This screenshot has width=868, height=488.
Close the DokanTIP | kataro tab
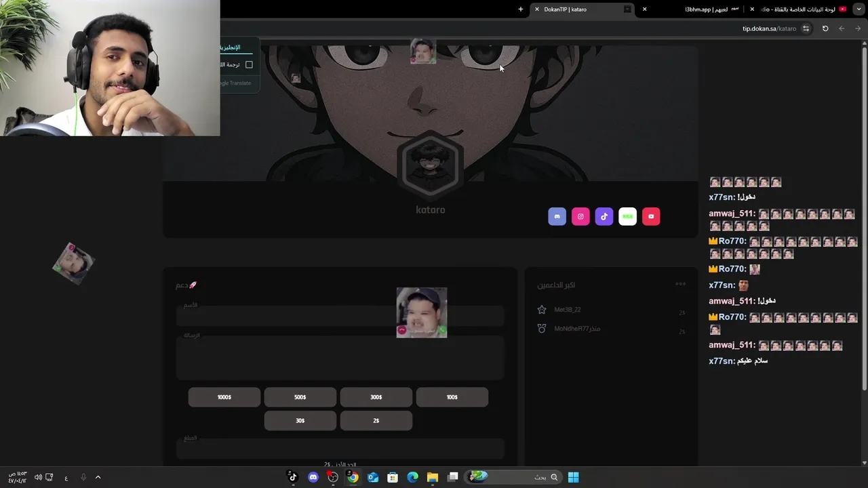[x=537, y=9]
